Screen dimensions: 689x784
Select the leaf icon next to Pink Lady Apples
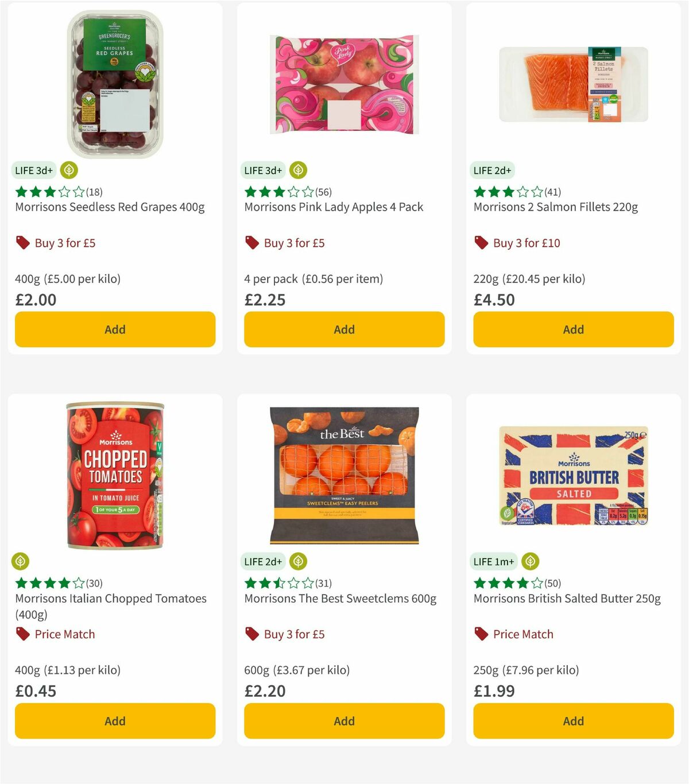point(297,170)
